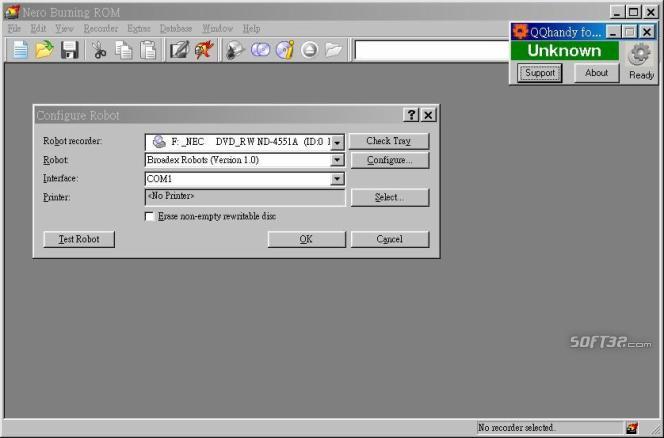
Task: Click the Disc info icon
Action: point(285,50)
